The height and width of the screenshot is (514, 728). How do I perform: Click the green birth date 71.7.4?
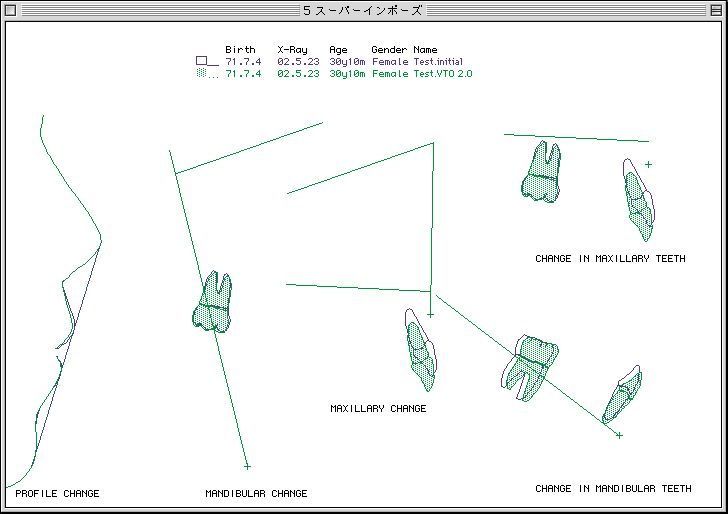pyautogui.click(x=243, y=73)
